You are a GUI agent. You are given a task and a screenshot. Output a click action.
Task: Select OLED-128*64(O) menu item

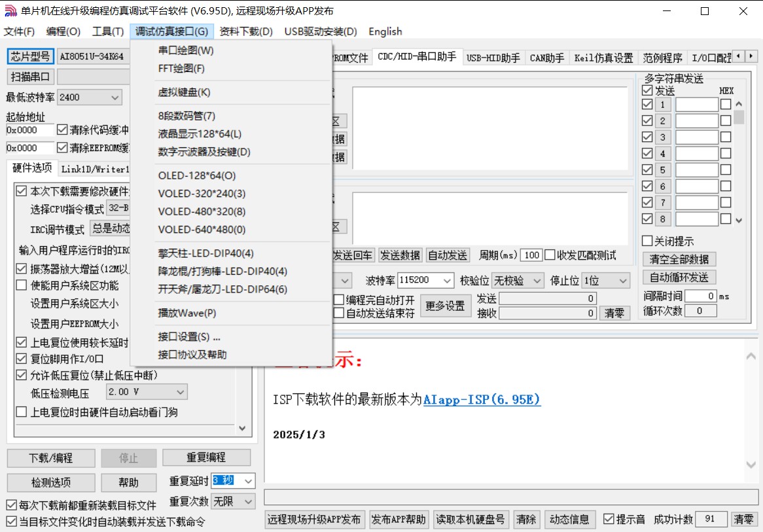[196, 175]
